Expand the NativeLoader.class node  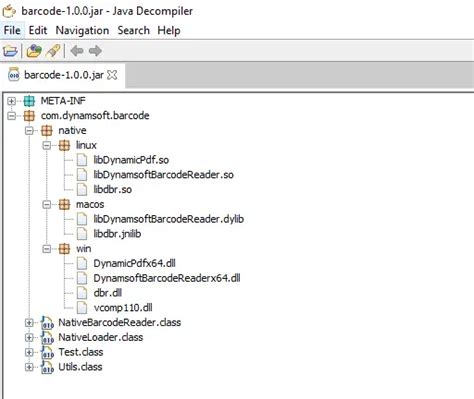tap(29, 337)
